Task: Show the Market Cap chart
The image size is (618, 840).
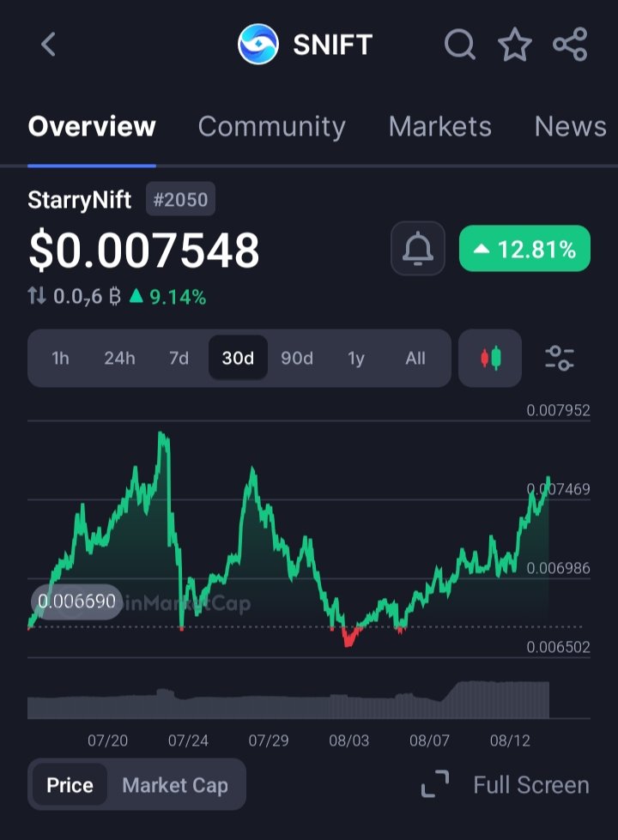Action: [175, 785]
